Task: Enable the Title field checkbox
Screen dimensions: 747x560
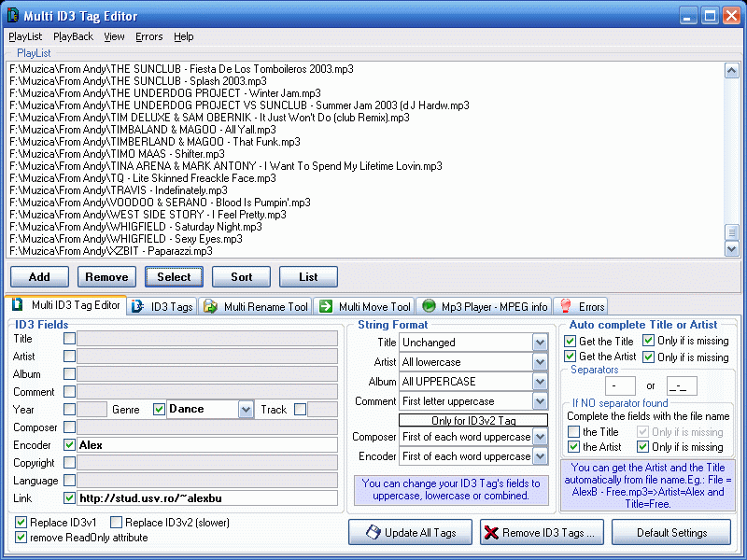Action: coord(69,339)
